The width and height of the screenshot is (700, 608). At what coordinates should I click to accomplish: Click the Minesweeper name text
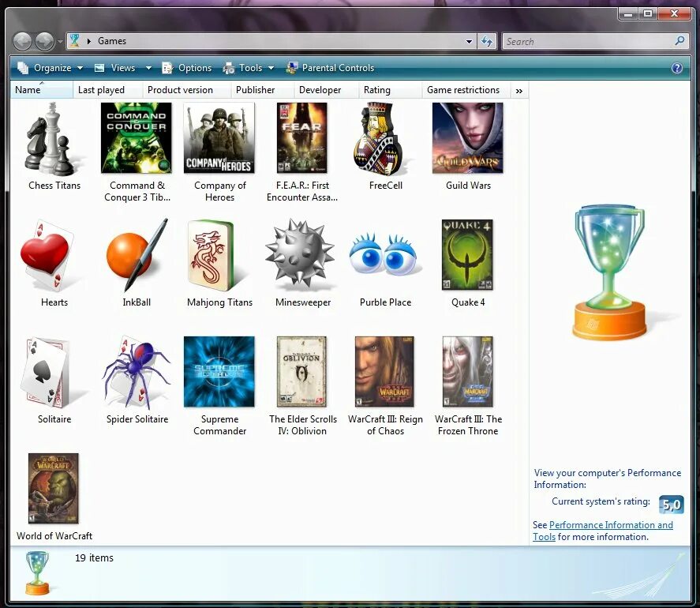click(303, 302)
